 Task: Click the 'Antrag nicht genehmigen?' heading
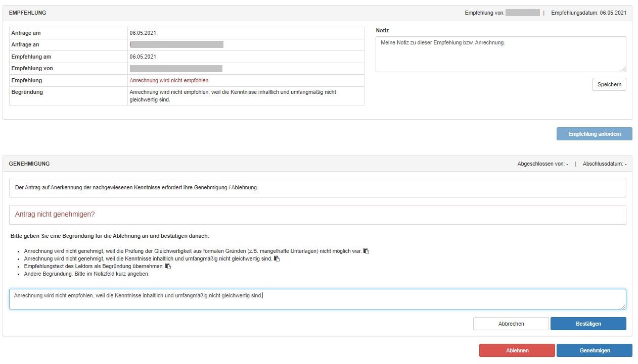55,215
